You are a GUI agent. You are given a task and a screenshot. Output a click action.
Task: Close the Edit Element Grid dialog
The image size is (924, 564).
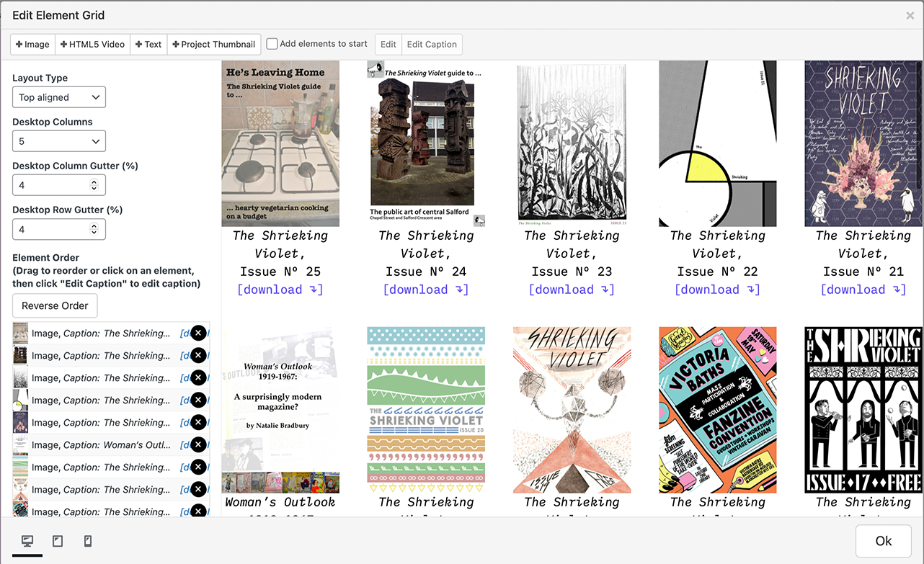point(910,15)
